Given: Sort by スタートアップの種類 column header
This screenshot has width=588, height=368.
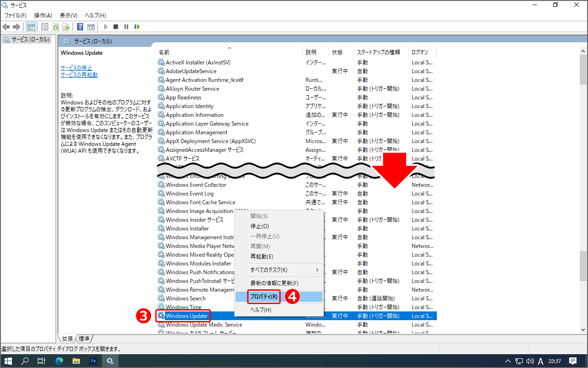Looking at the screenshot, I should click(x=381, y=52).
